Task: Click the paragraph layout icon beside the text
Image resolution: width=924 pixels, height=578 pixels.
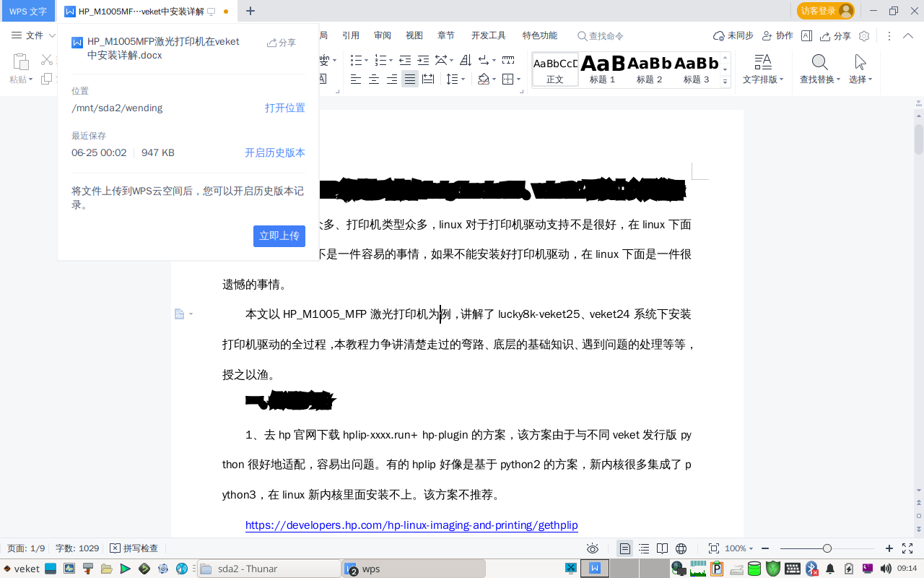Action: (x=180, y=314)
